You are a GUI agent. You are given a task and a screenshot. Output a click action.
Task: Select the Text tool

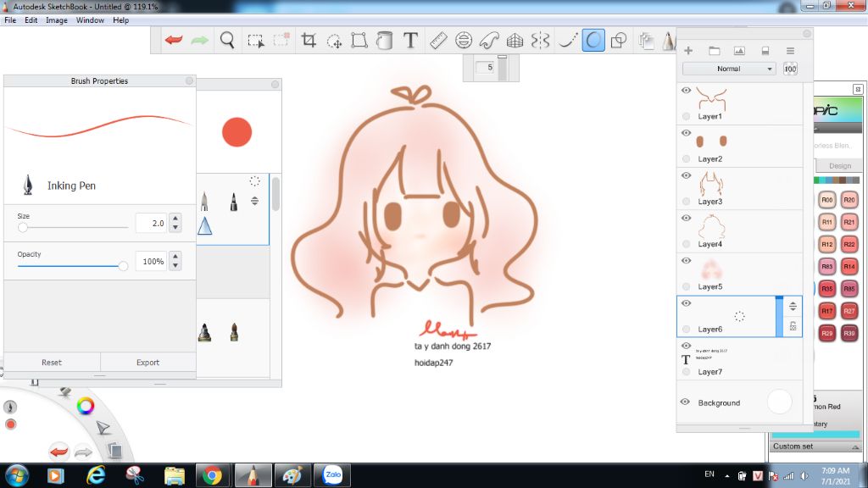pyautogui.click(x=410, y=40)
